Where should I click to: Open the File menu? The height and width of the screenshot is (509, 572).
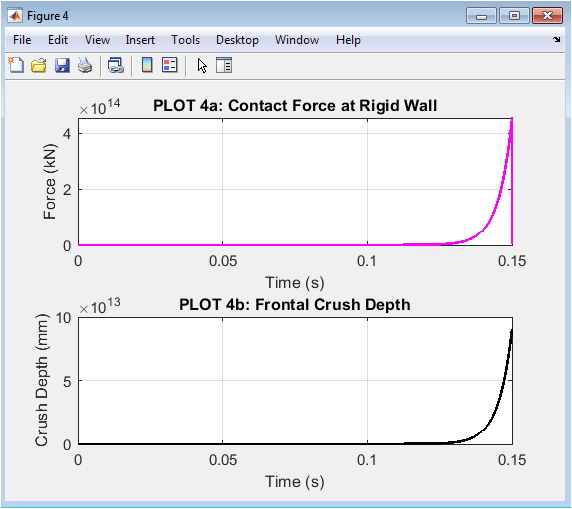click(22, 40)
